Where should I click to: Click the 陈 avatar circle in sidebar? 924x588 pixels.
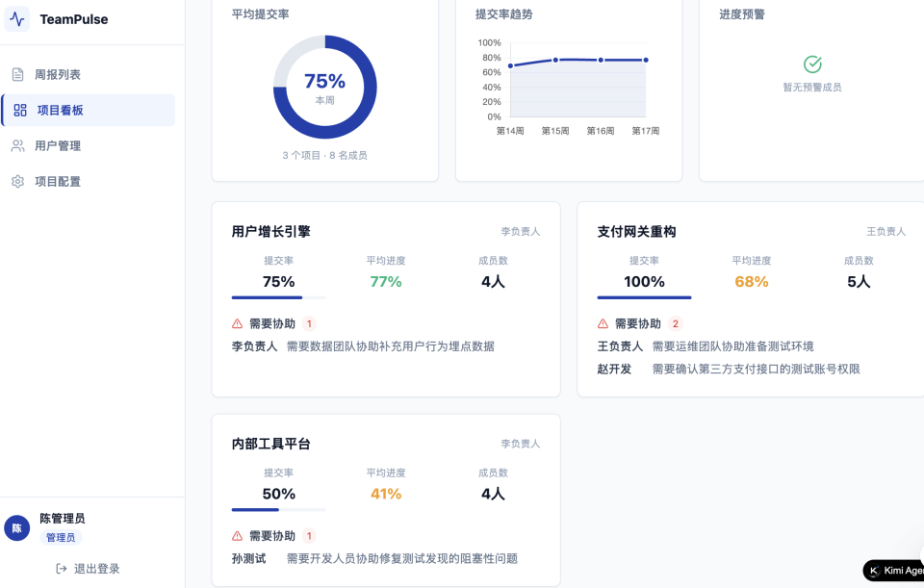point(15,526)
